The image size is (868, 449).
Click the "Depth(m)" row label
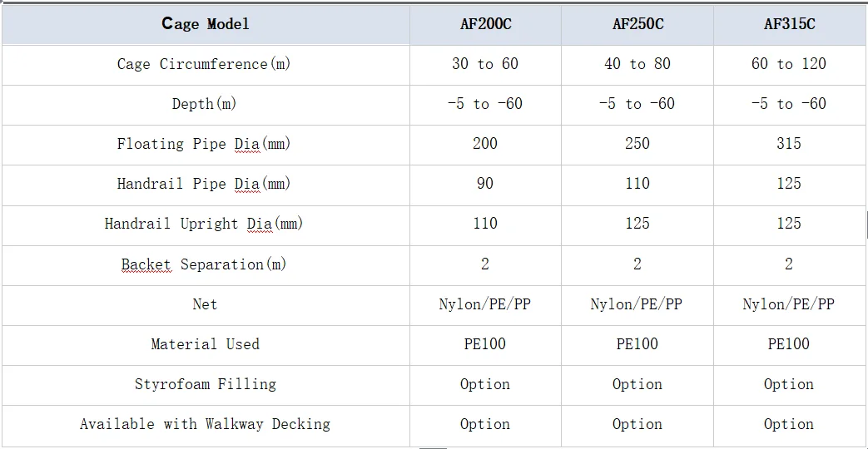click(x=204, y=104)
